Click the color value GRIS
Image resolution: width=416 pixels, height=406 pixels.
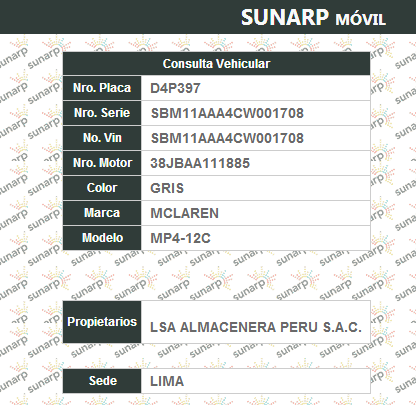click(167, 188)
